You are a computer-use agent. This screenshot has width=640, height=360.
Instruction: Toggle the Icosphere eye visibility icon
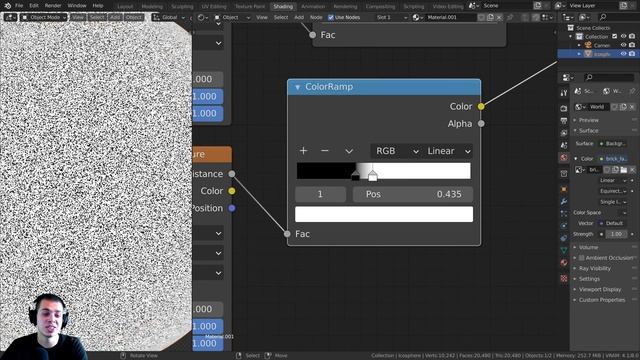point(623,54)
